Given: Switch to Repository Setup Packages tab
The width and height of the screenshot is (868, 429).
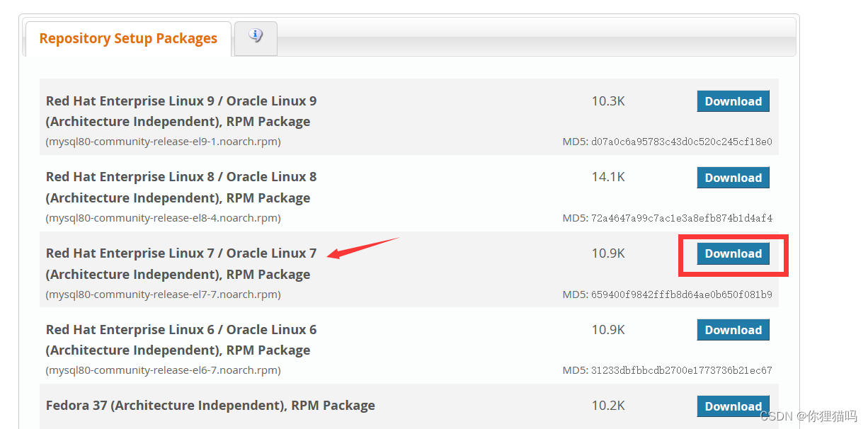Looking at the screenshot, I should [x=128, y=39].
